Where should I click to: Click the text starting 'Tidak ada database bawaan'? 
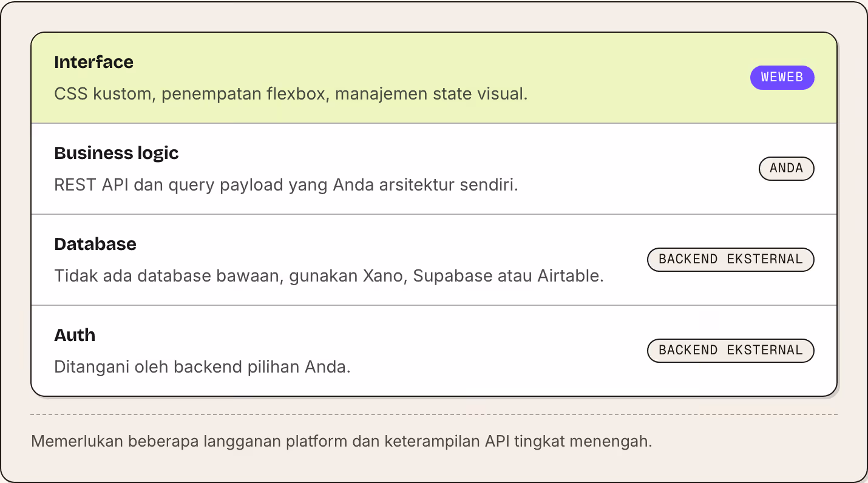pos(329,276)
